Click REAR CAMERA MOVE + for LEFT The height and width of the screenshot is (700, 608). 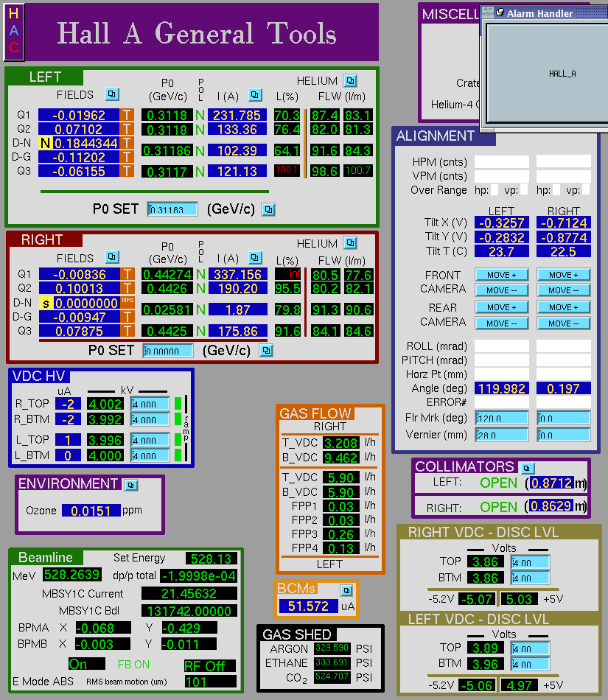click(x=502, y=307)
